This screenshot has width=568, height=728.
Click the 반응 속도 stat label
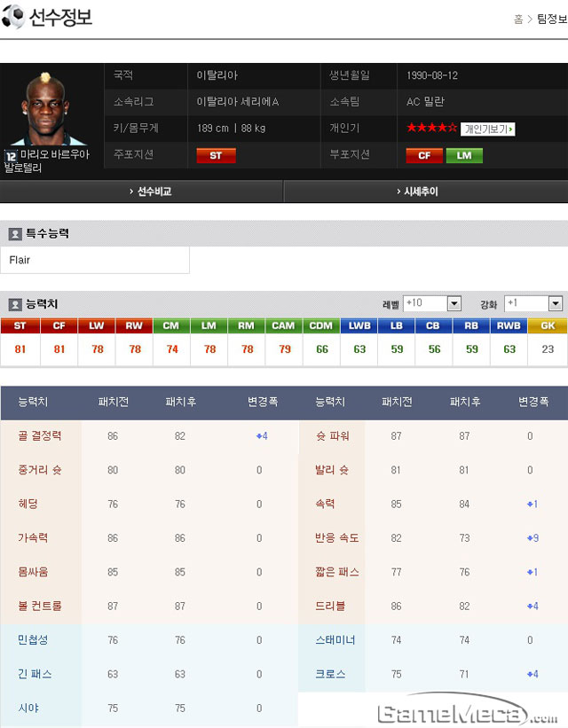336,537
